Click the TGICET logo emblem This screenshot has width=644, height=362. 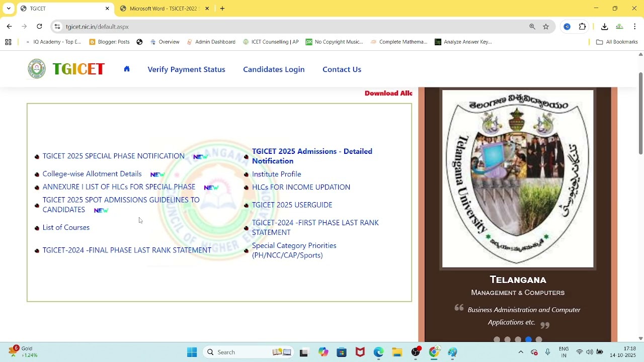tap(37, 69)
